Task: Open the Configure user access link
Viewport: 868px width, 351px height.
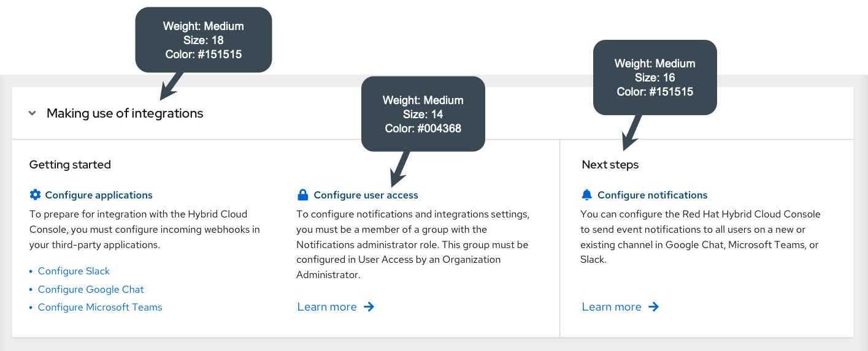Action: point(366,195)
